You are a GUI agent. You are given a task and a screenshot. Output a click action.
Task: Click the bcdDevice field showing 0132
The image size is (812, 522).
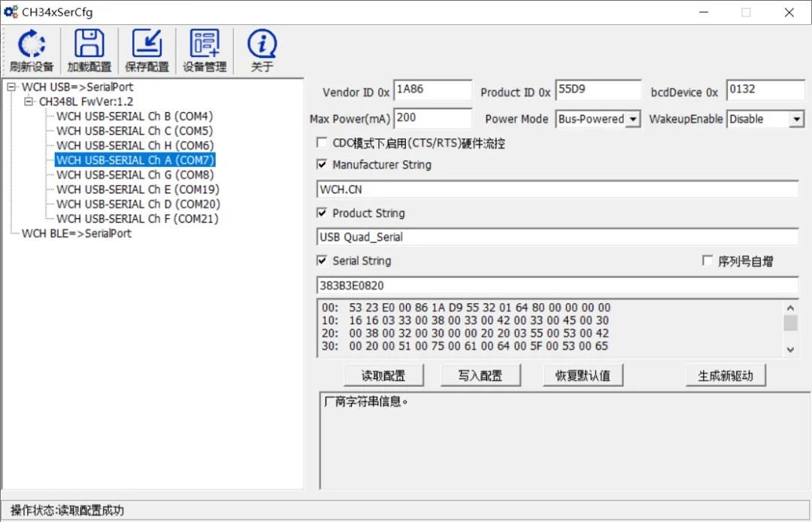pyautogui.click(x=765, y=90)
